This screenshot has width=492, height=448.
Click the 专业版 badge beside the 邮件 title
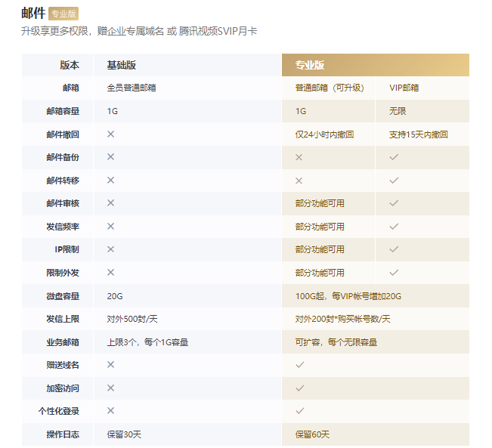(x=63, y=14)
